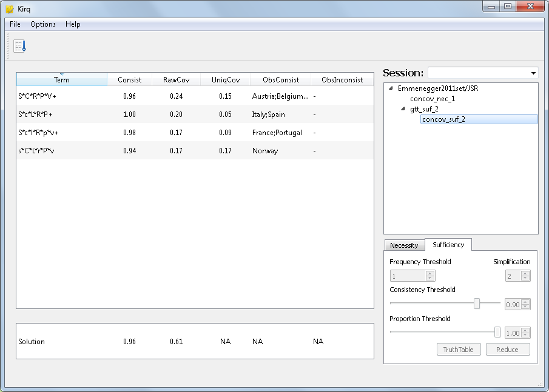
Task: Collapse the gtt_suf_2 tree node
Action: (403, 109)
